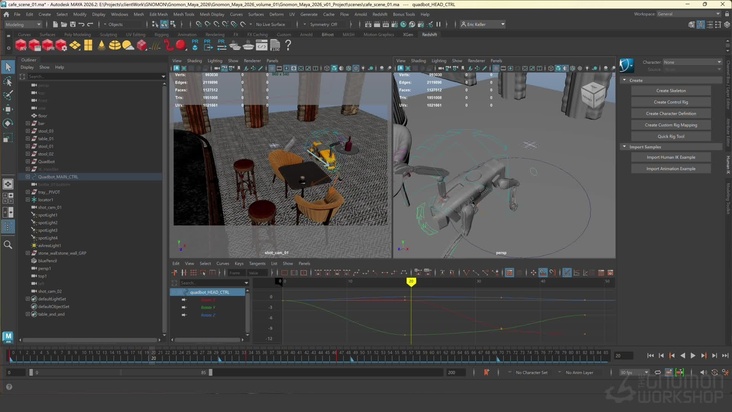The height and width of the screenshot is (412, 732).
Task: Click the view cube in persp viewport
Action: point(593,94)
